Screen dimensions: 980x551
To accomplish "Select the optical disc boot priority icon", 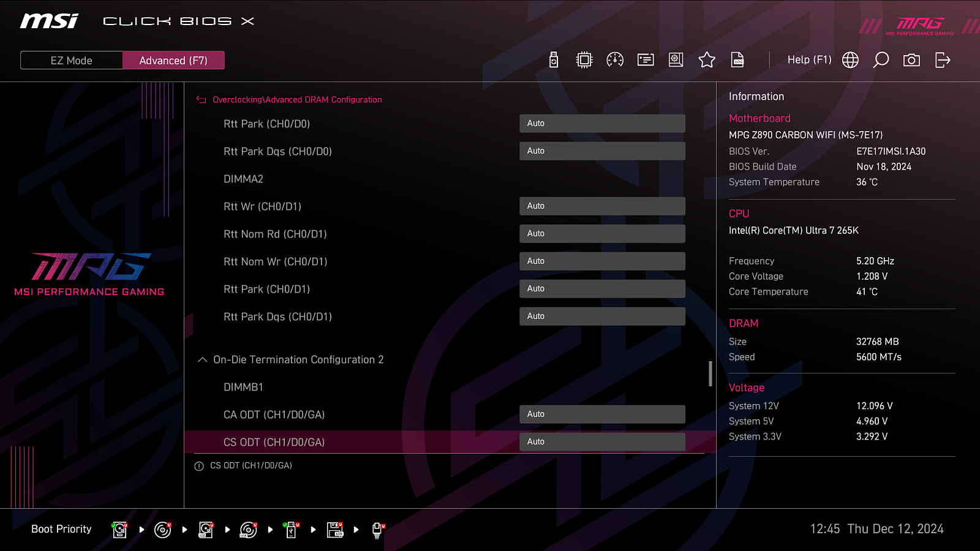I will [x=162, y=530].
